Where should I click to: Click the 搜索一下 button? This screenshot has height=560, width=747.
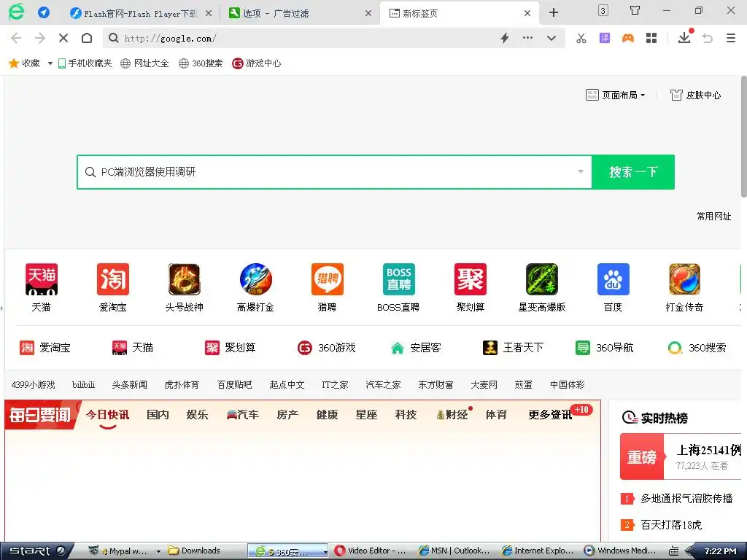pos(633,172)
